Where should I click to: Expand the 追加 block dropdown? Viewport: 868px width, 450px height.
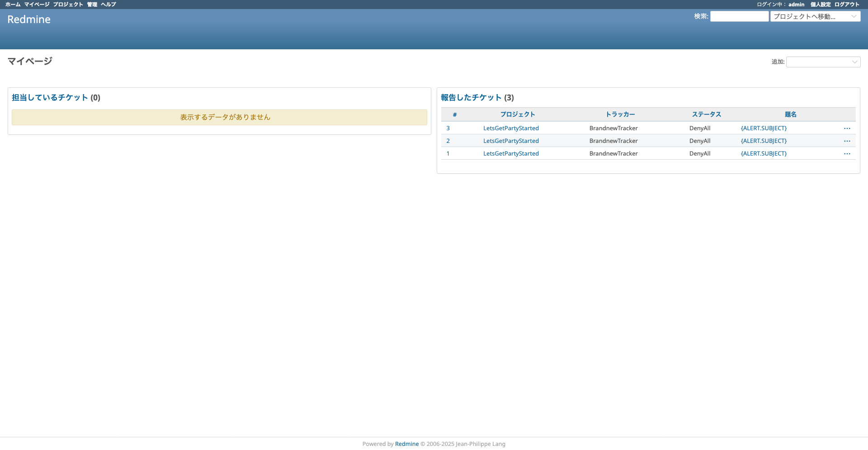coord(823,62)
